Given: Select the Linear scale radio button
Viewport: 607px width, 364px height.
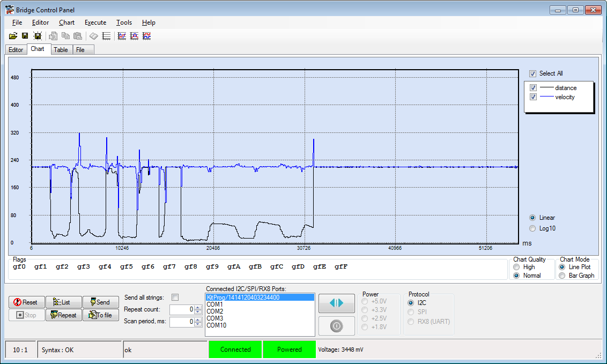Looking at the screenshot, I should tap(532, 218).
